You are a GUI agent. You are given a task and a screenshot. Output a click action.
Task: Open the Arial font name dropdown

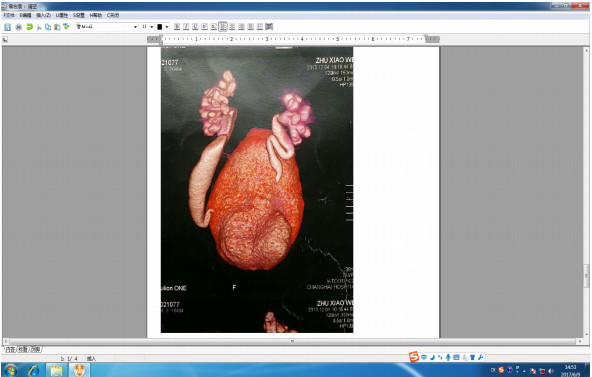136,27
